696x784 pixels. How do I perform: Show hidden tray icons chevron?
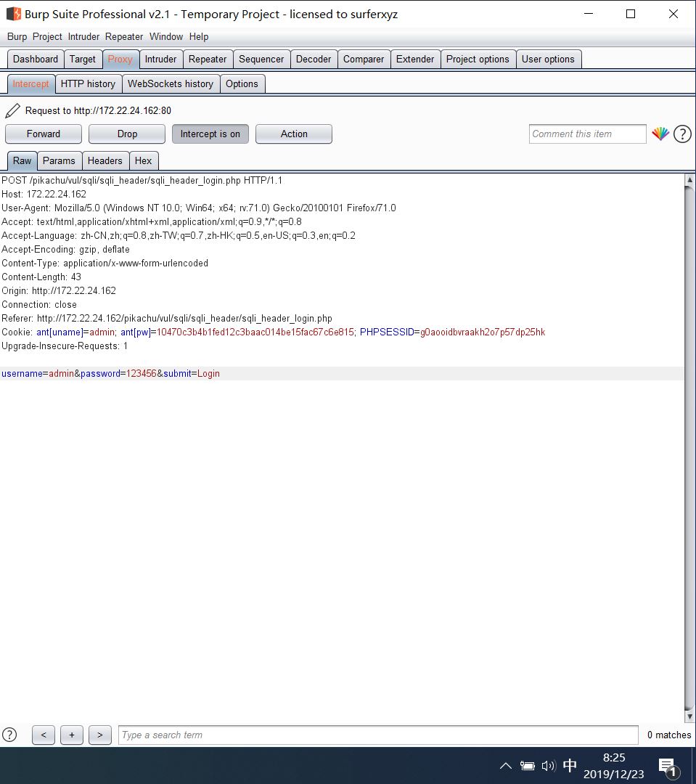point(506,766)
